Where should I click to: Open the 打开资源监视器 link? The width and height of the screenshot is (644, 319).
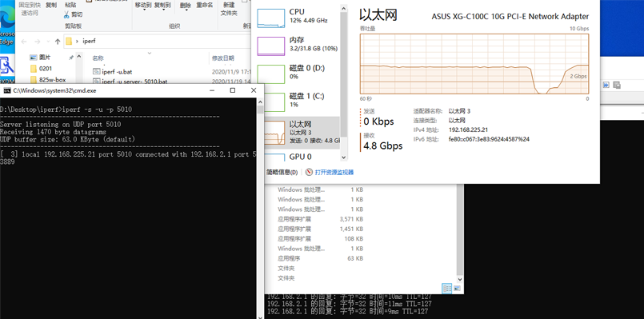point(334,173)
